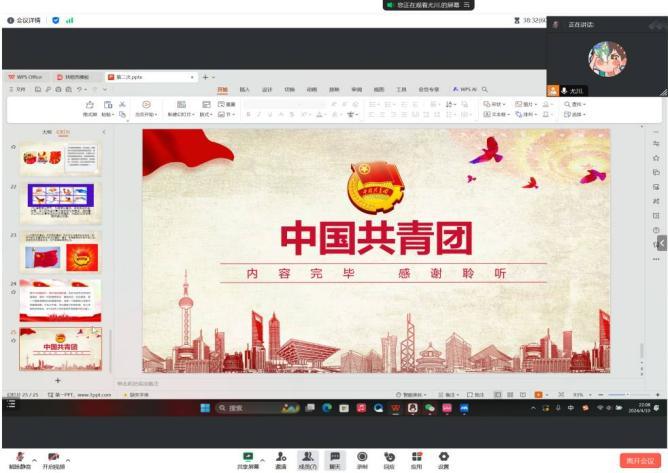Viewport: 668px width, 473px height.
Task: Click the find tool in ribbon
Action: [575, 104]
